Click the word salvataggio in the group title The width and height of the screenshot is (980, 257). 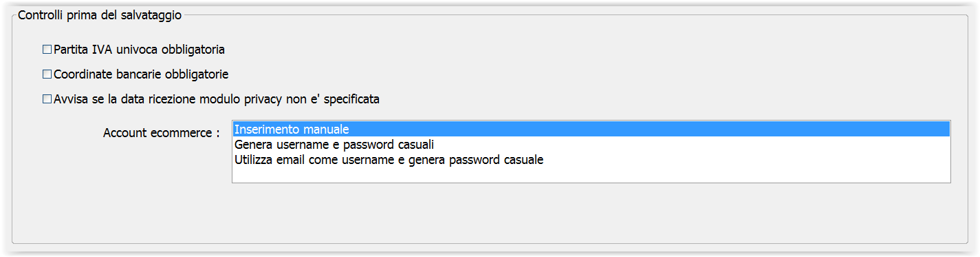(154, 14)
